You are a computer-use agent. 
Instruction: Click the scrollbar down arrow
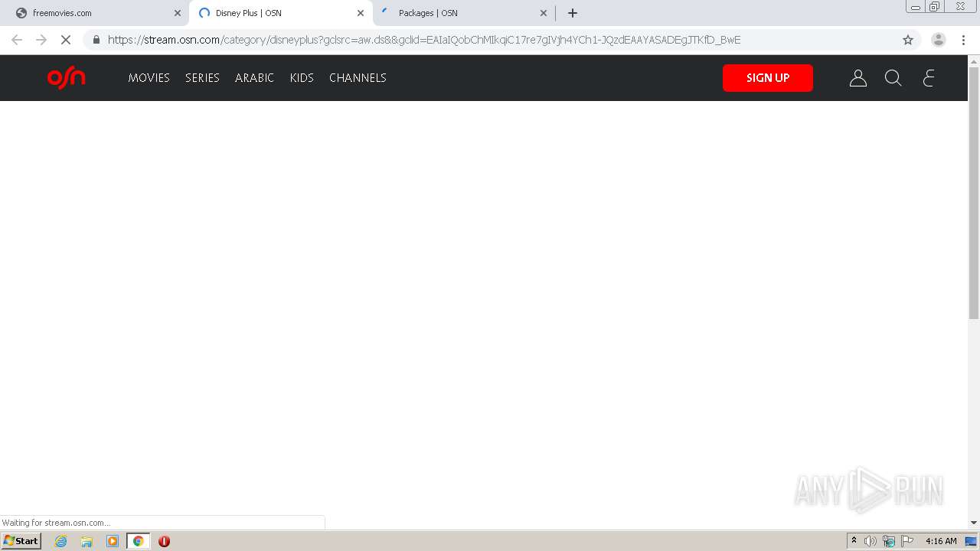pyautogui.click(x=974, y=523)
